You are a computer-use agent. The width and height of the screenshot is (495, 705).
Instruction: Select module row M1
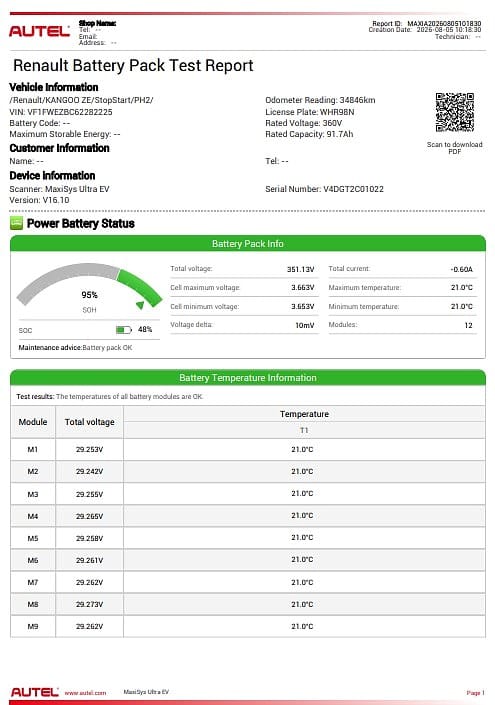click(x=248, y=449)
